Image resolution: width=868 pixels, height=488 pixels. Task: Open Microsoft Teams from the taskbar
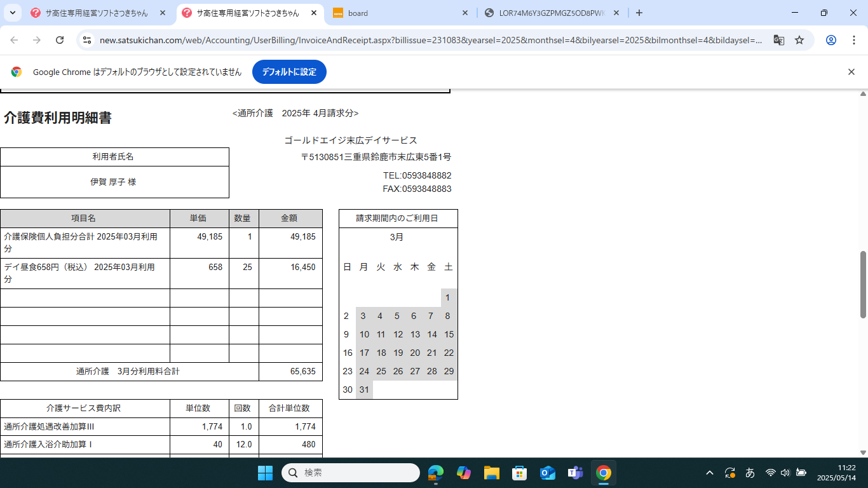(575, 473)
